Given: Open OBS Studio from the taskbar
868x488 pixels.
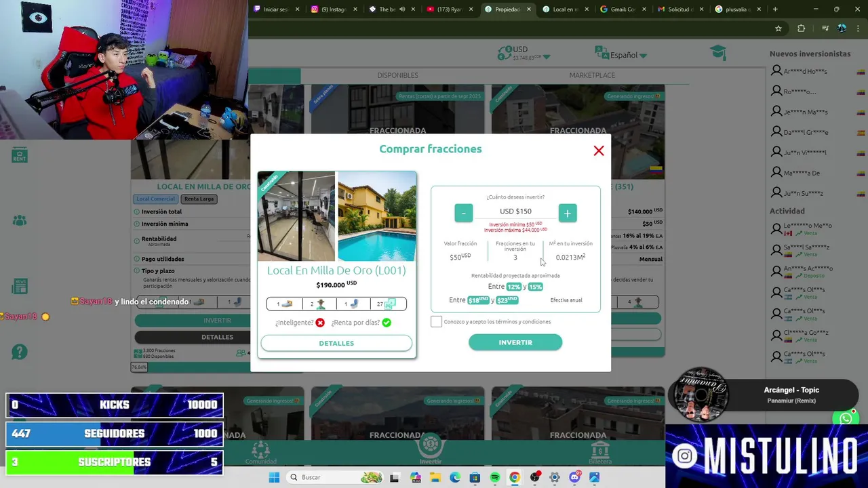Looking at the screenshot, I should click(x=535, y=477).
